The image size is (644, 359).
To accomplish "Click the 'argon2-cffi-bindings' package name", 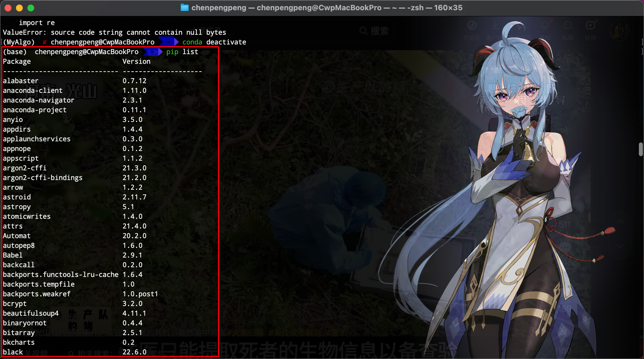I will pyautogui.click(x=43, y=178).
